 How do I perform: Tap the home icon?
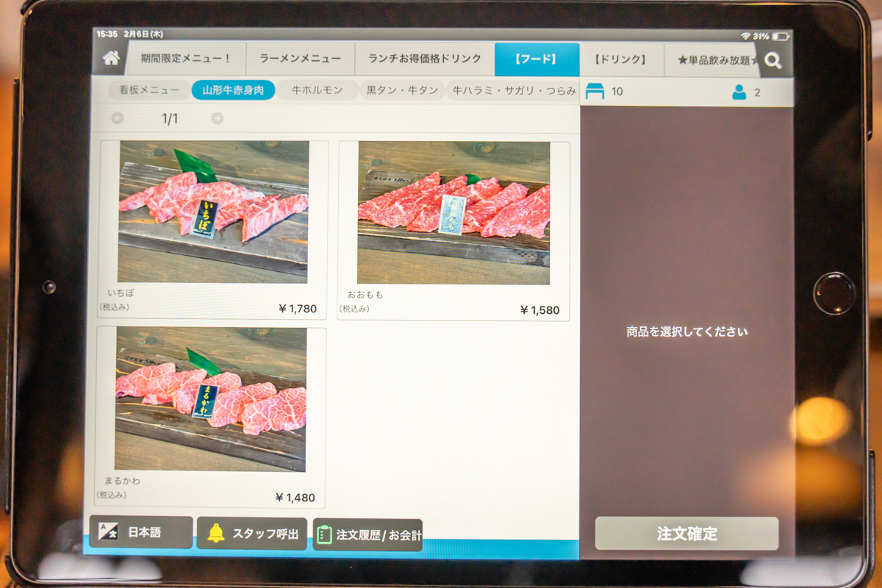click(x=111, y=59)
